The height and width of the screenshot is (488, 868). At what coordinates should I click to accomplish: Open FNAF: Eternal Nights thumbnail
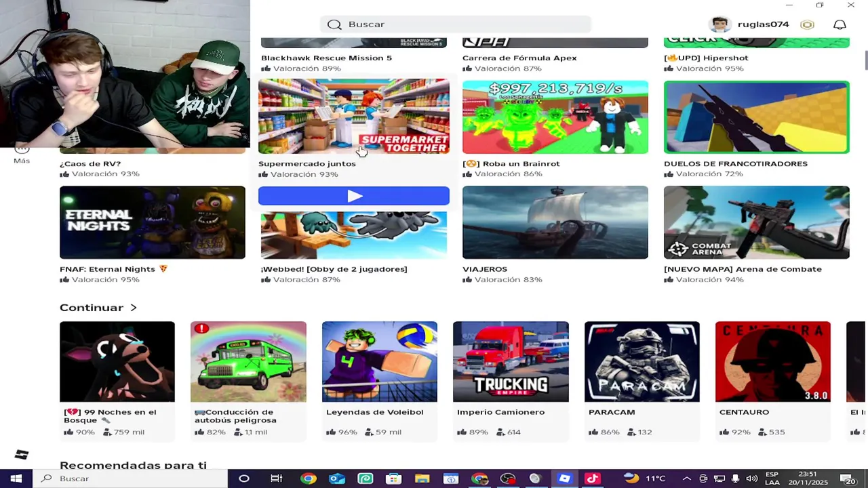pyautogui.click(x=153, y=222)
